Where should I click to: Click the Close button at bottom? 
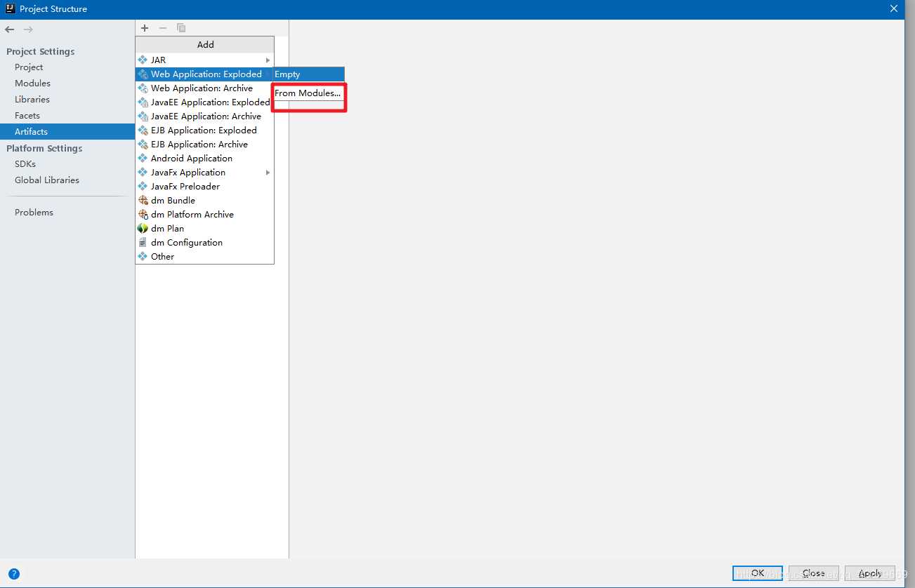tap(814, 573)
